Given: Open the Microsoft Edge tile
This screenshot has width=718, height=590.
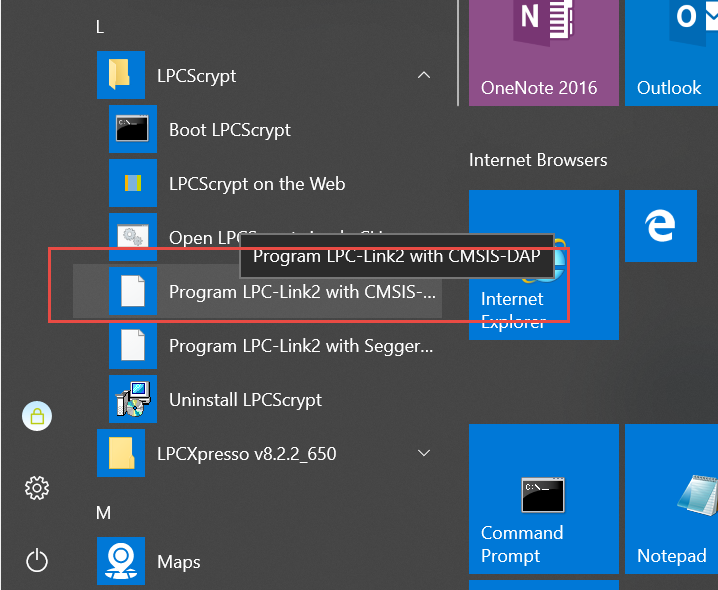Looking at the screenshot, I should click(x=661, y=226).
